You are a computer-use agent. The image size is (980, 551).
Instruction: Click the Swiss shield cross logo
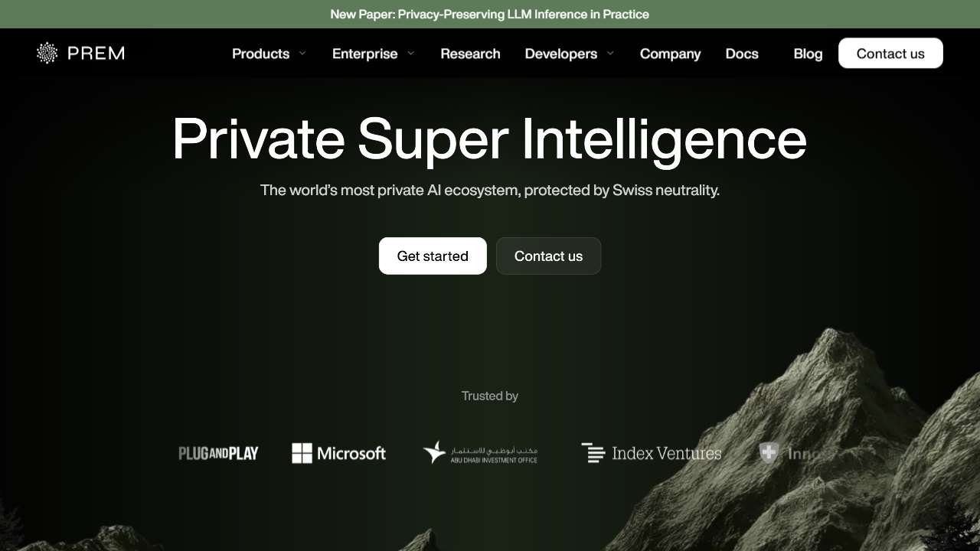pyautogui.click(x=769, y=453)
